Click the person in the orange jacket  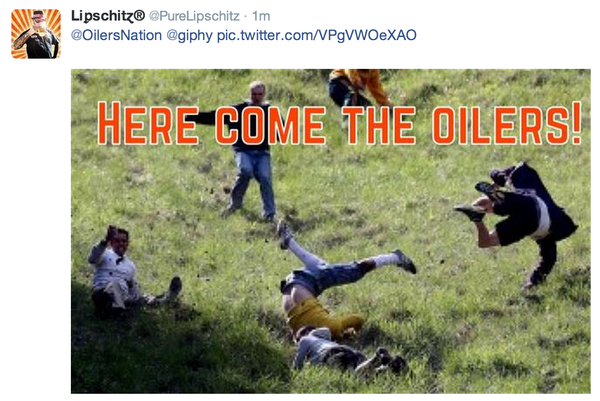[358, 87]
